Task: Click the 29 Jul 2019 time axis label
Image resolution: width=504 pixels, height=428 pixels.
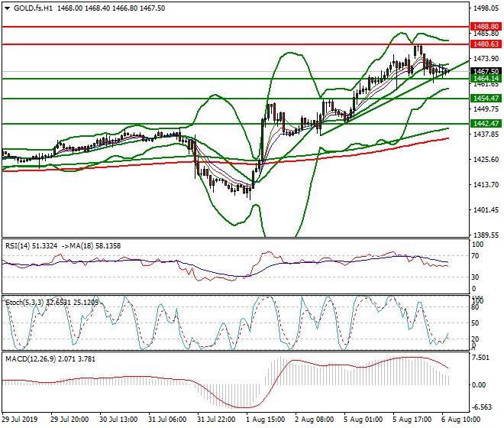Action: (19, 420)
